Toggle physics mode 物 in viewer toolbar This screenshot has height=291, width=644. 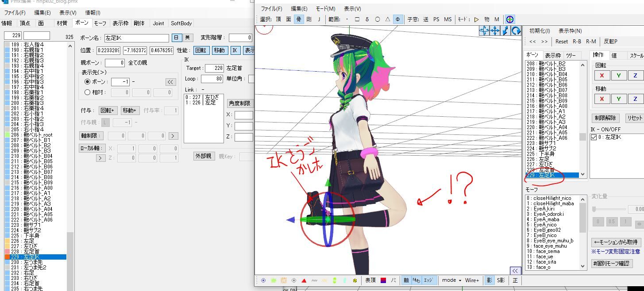[x=486, y=19]
